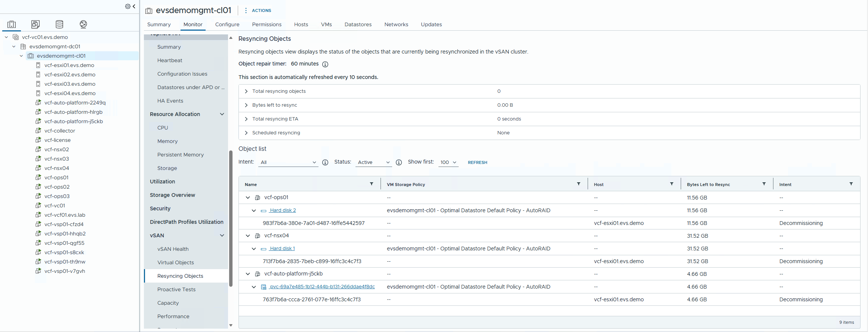Open vSAN Health in the monitor menu
Screen dimensions: 868x332
click(173, 249)
